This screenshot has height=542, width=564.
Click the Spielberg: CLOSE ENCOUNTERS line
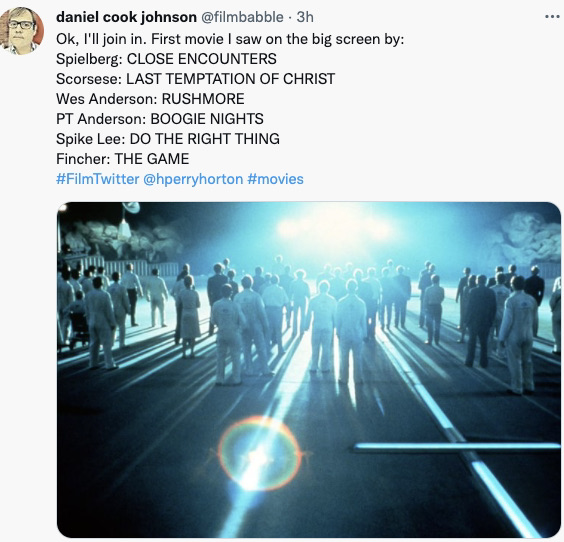pyautogui.click(x=166, y=59)
